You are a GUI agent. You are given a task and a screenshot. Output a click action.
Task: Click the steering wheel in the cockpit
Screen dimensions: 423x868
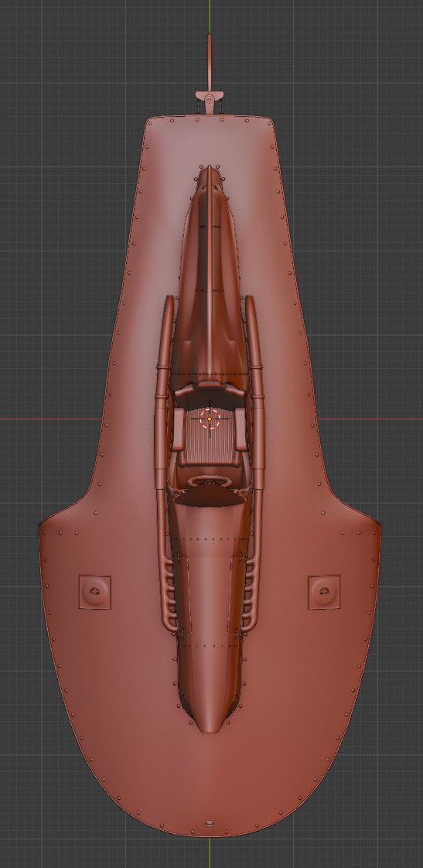coord(210,482)
